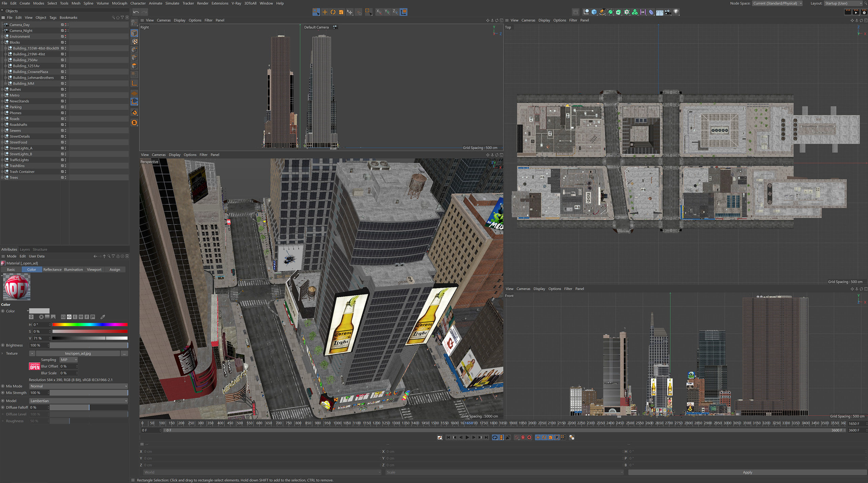Open the Layout Startup (User) dropdown
Viewport: 868px width, 483px height.
point(843,3)
